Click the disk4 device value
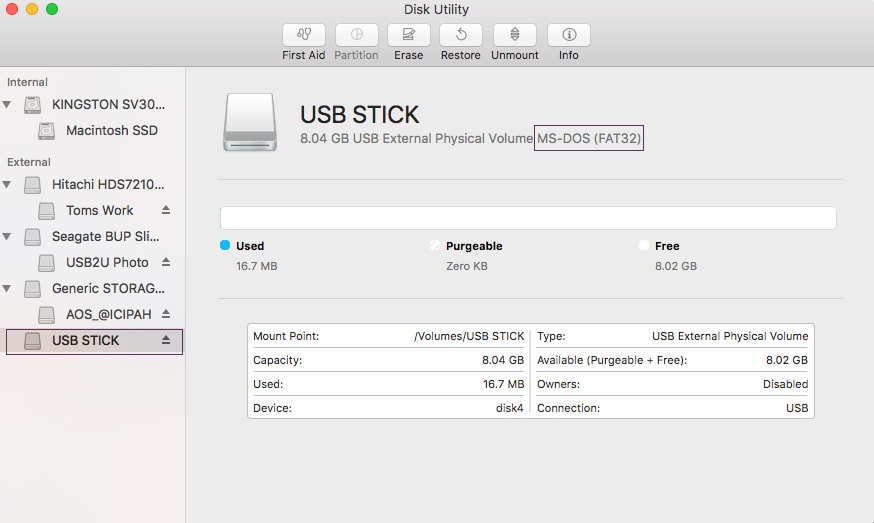This screenshot has height=523, width=874. point(509,408)
